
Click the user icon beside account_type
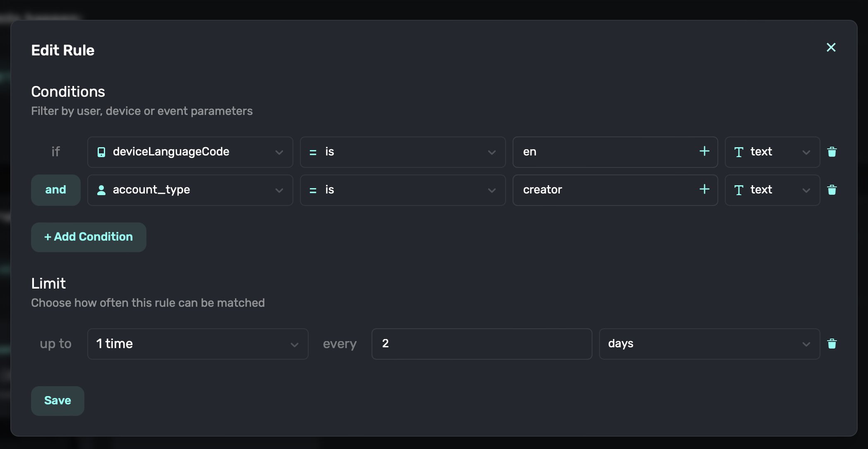101,190
